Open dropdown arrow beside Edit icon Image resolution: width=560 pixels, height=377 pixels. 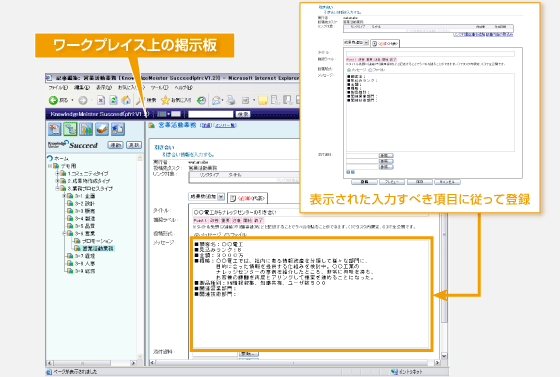pos(254,100)
